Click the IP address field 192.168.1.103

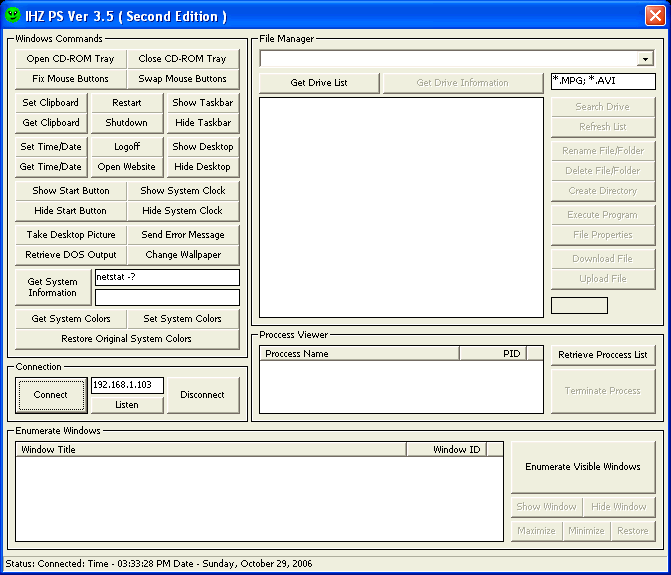pyautogui.click(x=127, y=385)
